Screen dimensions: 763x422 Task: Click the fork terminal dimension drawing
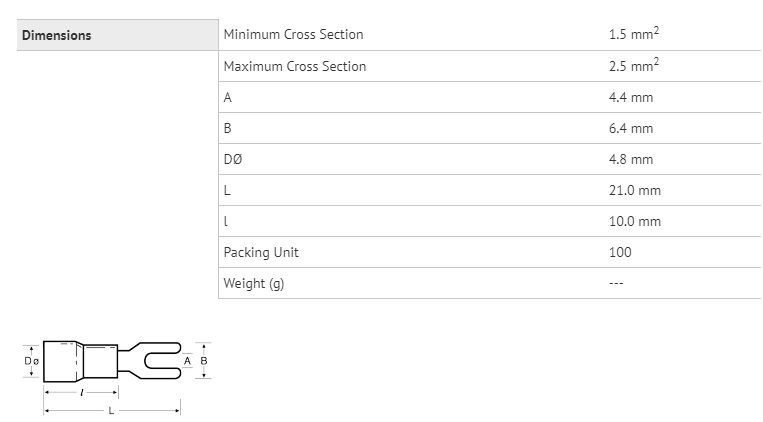(117, 378)
